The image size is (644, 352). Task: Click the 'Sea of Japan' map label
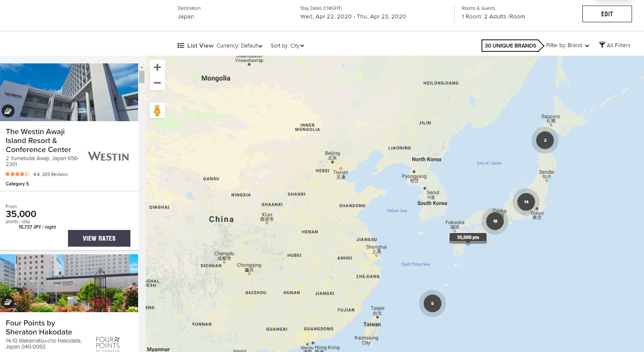(489, 163)
